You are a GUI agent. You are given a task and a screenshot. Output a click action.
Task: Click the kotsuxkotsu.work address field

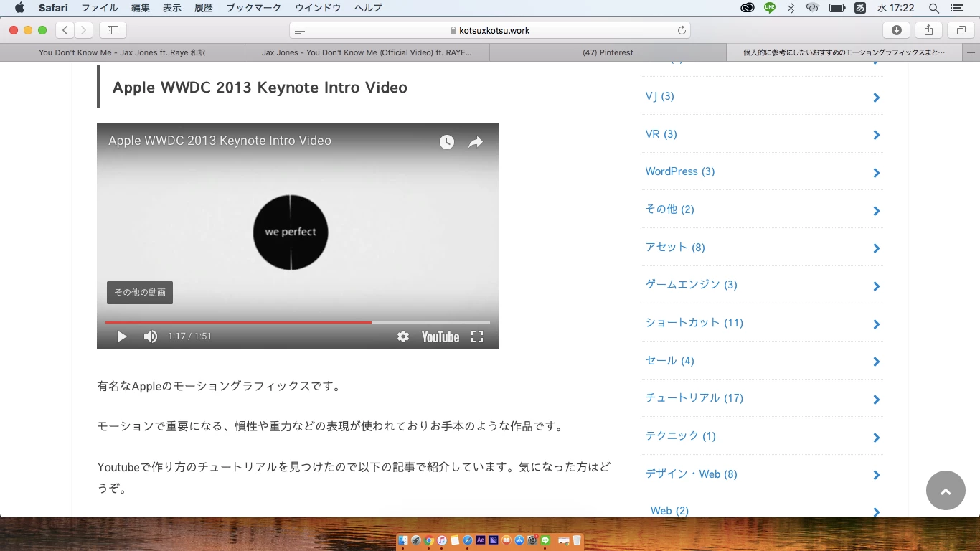[x=490, y=30]
